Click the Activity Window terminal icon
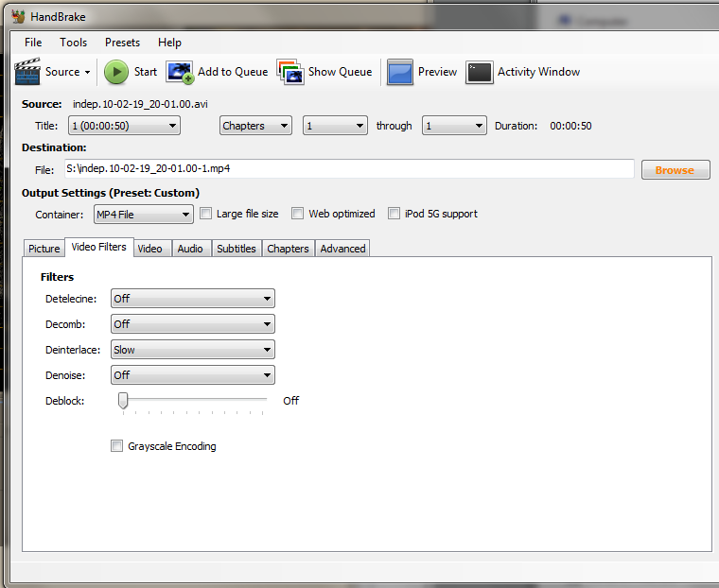This screenshot has height=588, width=719. click(480, 73)
